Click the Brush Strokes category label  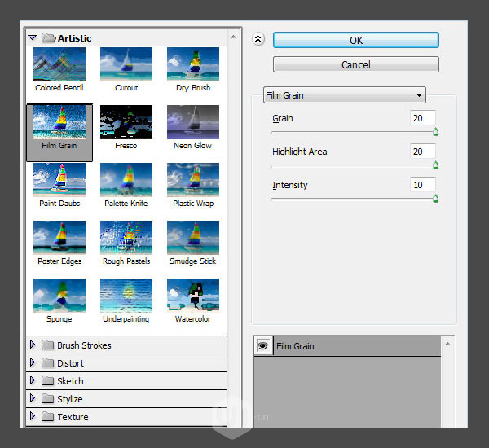point(84,345)
